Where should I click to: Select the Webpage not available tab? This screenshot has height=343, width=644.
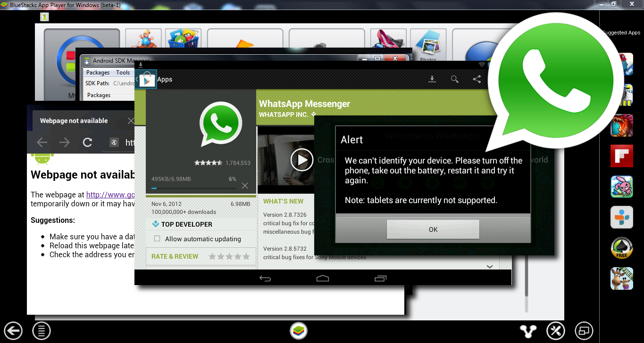[83, 121]
